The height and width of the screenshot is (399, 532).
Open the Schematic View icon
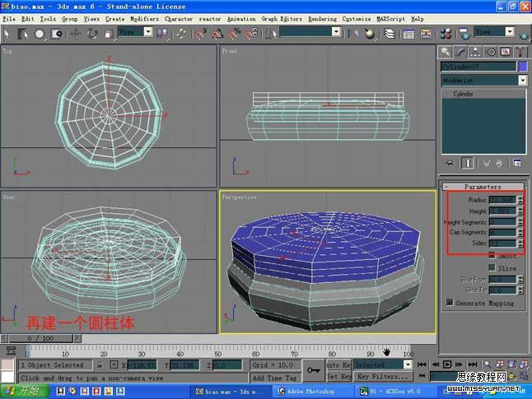point(426,34)
